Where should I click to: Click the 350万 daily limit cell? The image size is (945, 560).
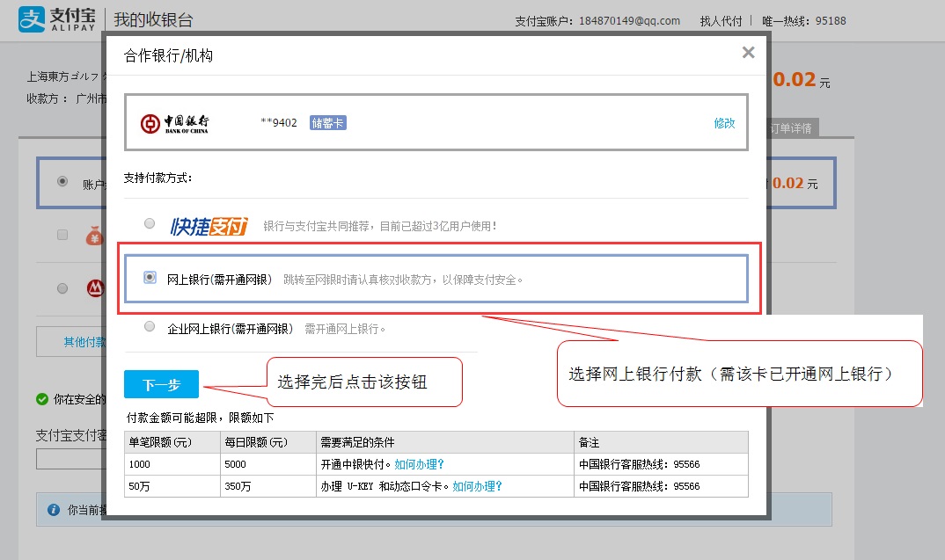268,486
